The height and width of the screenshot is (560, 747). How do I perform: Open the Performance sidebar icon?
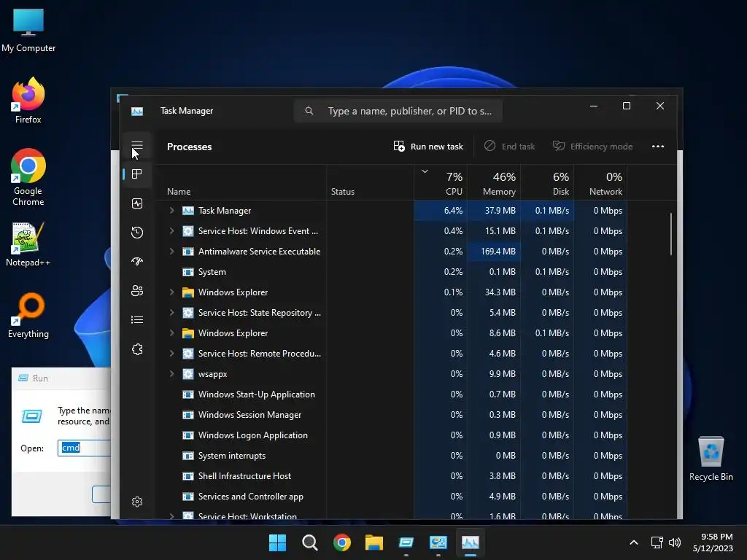[136, 204]
